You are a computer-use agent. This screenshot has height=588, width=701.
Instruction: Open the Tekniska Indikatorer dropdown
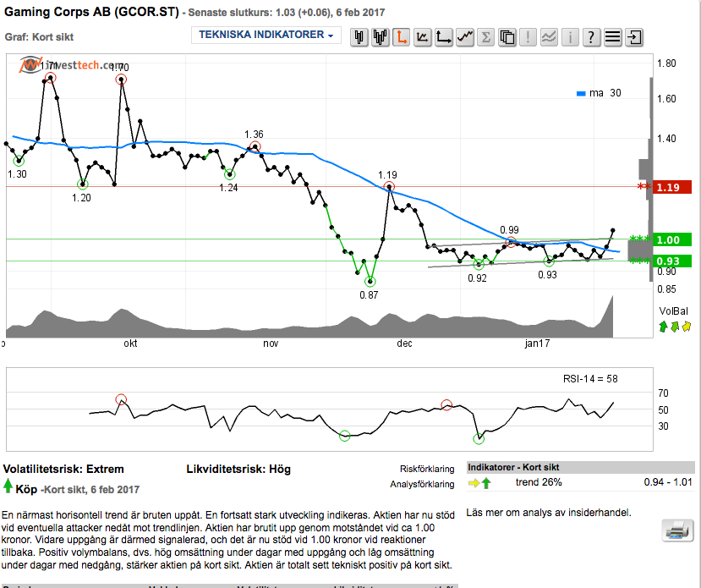pos(266,35)
